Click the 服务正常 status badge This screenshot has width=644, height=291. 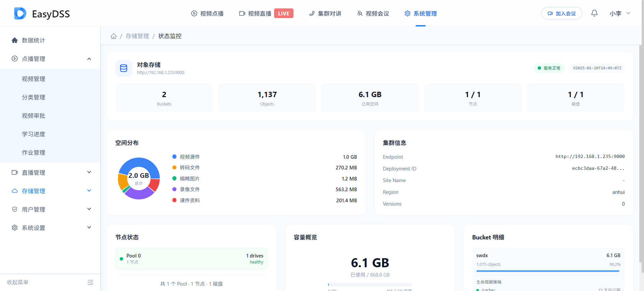[549, 68]
